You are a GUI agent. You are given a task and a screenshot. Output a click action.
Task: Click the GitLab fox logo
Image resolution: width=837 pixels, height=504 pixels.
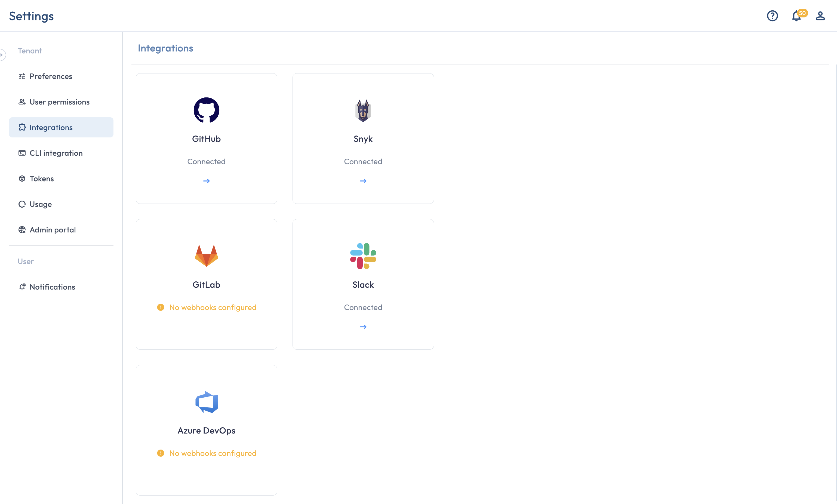pyautogui.click(x=207, y=256)
